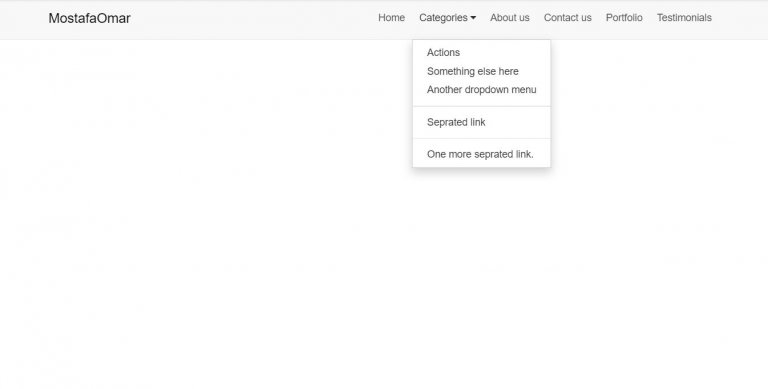Viewport: 768px width, 389px height.
Task: Click the caret arrow beside Categories
Action: [x=473, y=18]
